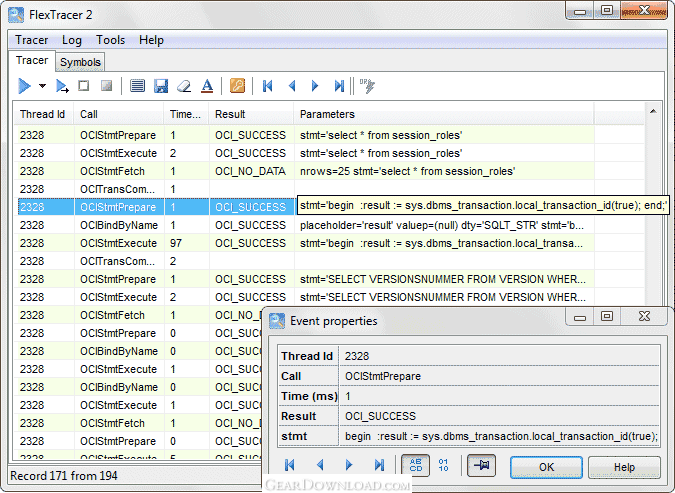Image resolution: width=675 pixels, height=493 pixels.
Task: Go to next event in Event properties
Action: 349,465
